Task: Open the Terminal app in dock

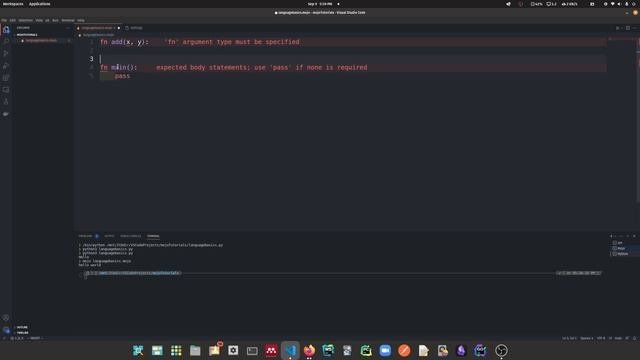Action: (x=252, y=351)
